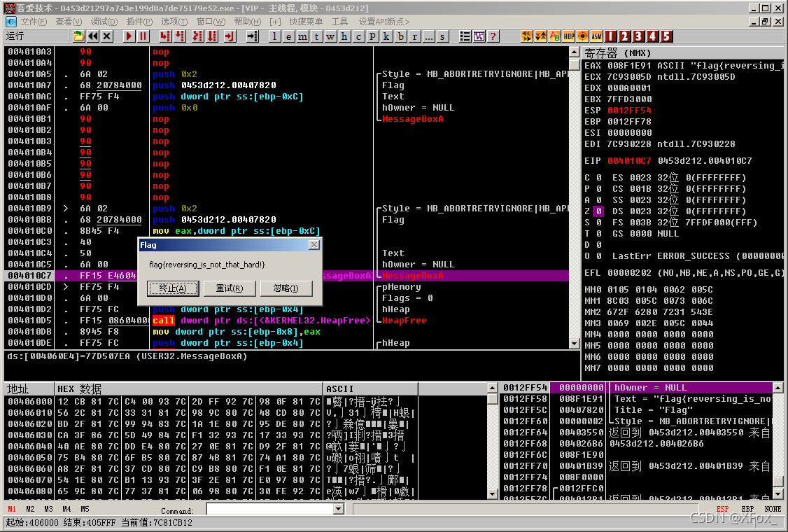Open References window 'r' button
The height and width of the screenshot is (532, 788).
[414, 36]
